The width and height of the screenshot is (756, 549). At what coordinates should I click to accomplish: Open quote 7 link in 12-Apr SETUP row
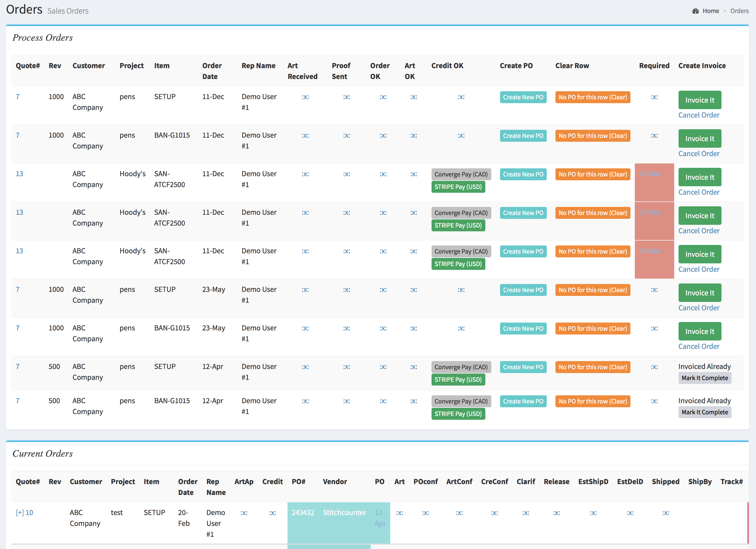(x=18, y=367)
